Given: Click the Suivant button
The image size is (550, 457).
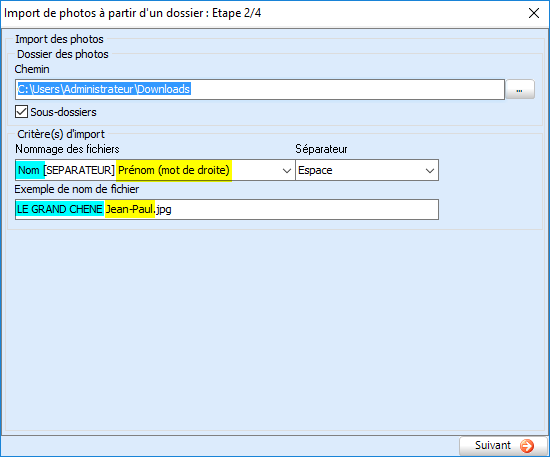Looking at the screenshot, I should [503, 446].
